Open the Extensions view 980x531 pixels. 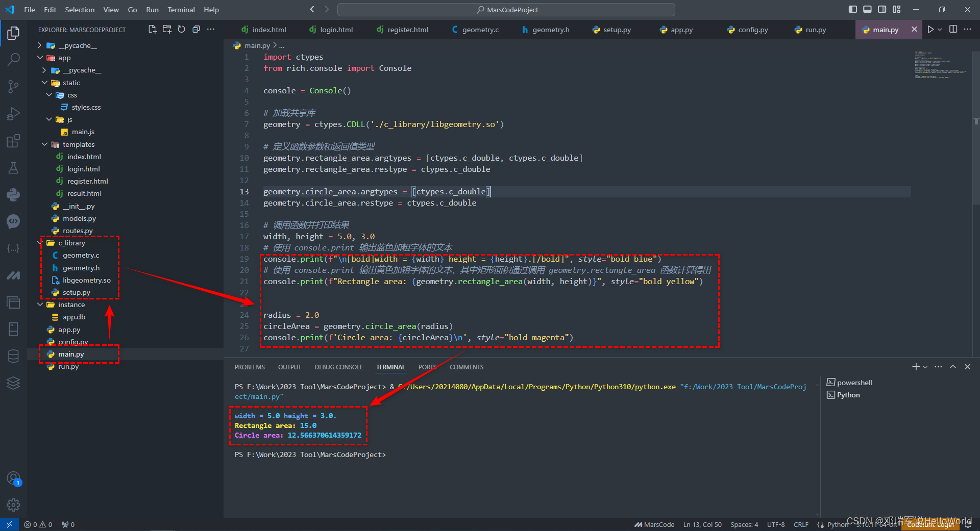[13, 141]
